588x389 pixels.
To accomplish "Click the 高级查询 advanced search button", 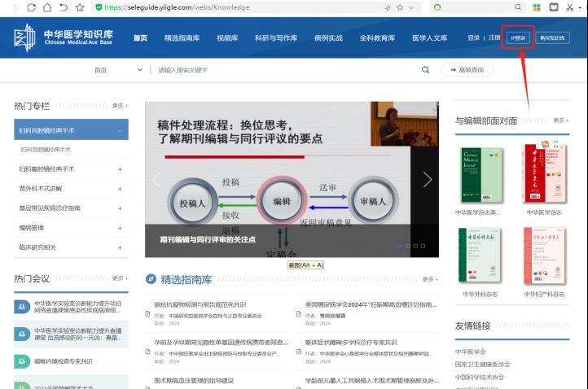I will 467,70.
